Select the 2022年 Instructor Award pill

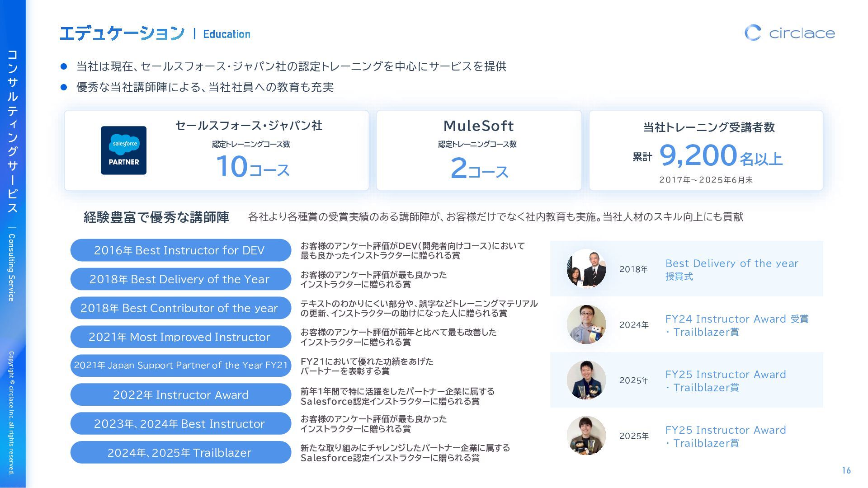[180, 394]
